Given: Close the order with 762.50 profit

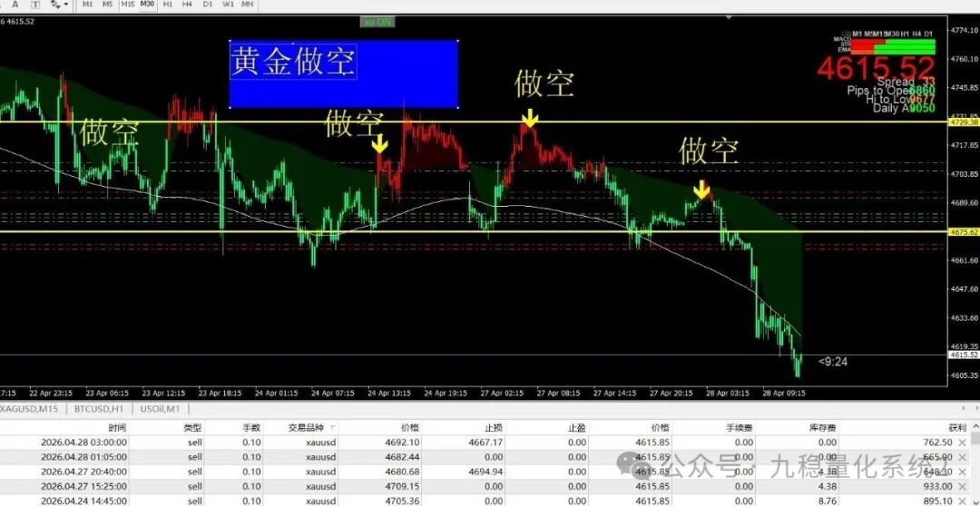Looking at the screenshot, I should (961, 443).
